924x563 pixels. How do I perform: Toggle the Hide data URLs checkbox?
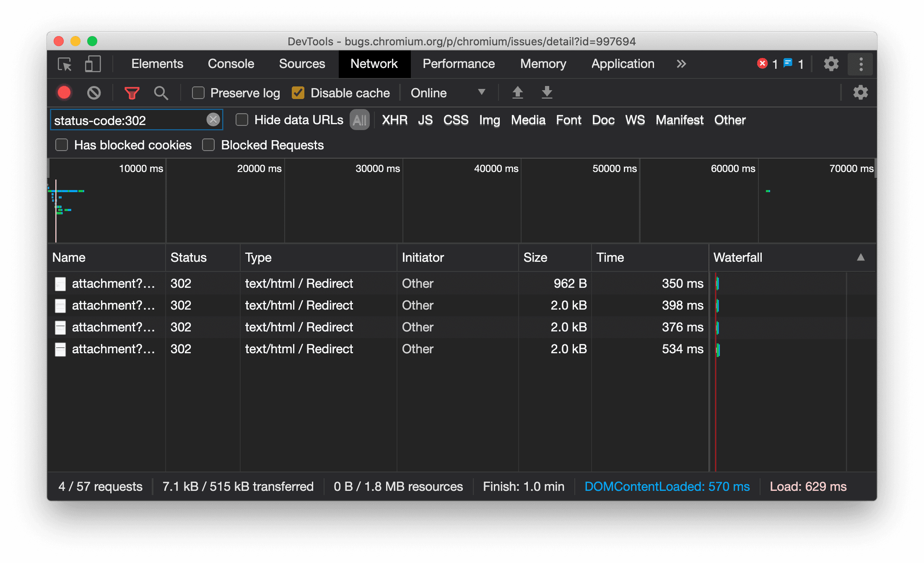(241, 120)
